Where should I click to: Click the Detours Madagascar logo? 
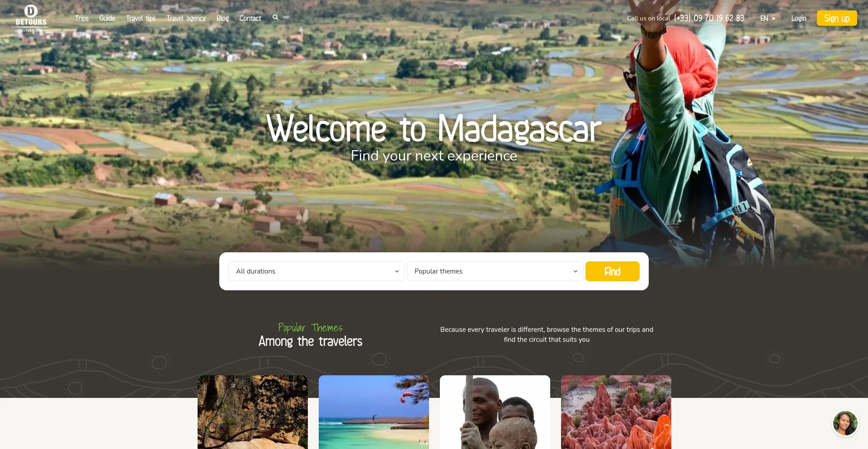point(31,18)
